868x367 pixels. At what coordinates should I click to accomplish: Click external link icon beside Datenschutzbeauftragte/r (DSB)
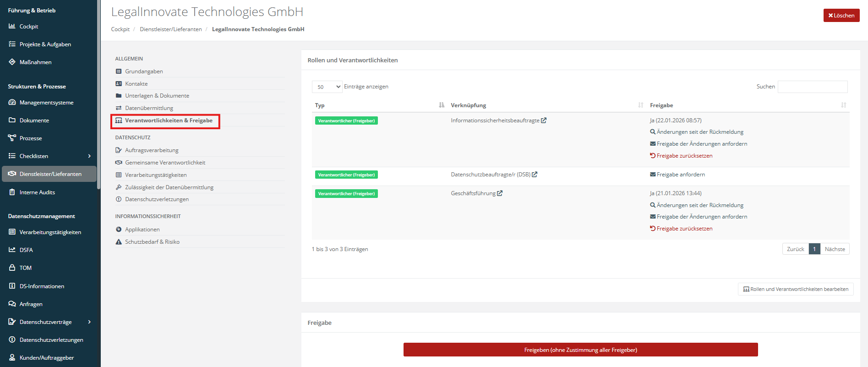tap(535, 175)
